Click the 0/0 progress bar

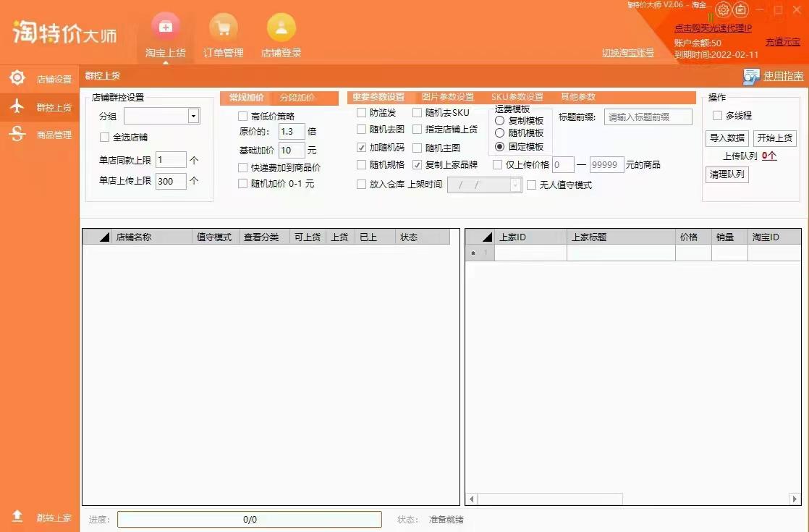tap(250, 519)
